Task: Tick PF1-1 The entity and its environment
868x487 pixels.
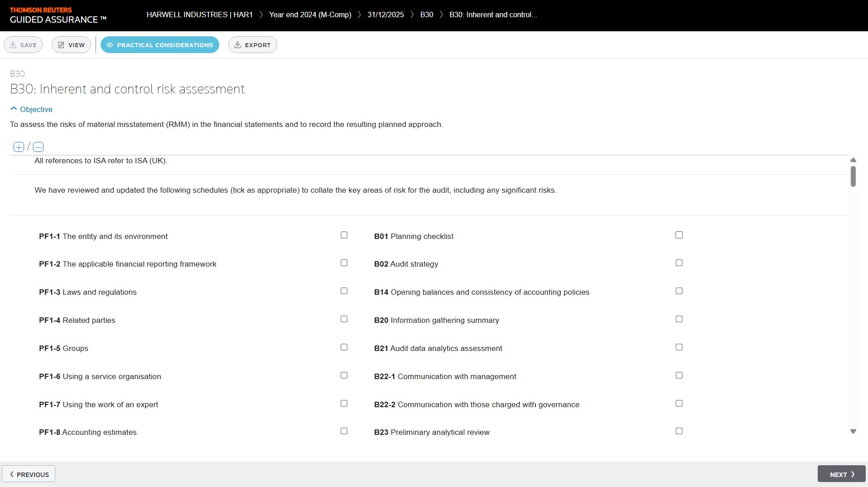Action: point(344,235)
